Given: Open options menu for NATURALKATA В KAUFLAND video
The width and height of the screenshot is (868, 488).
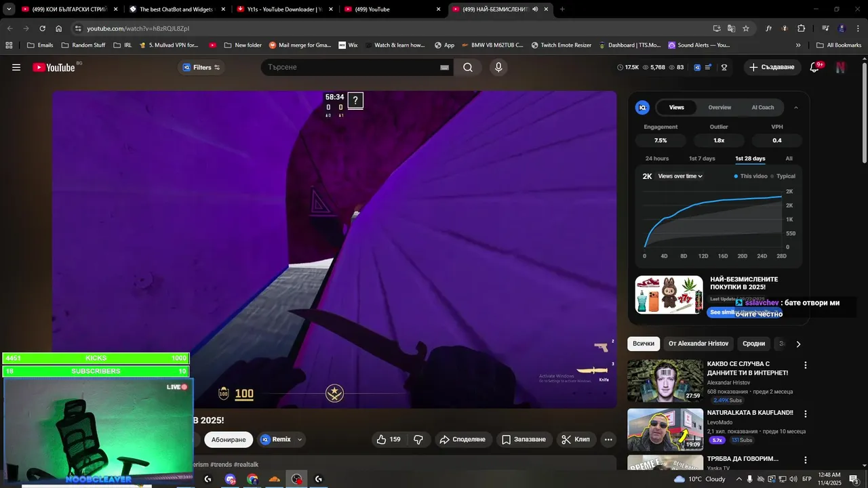Looking at the screenshot, I should (x=806, y=413).
